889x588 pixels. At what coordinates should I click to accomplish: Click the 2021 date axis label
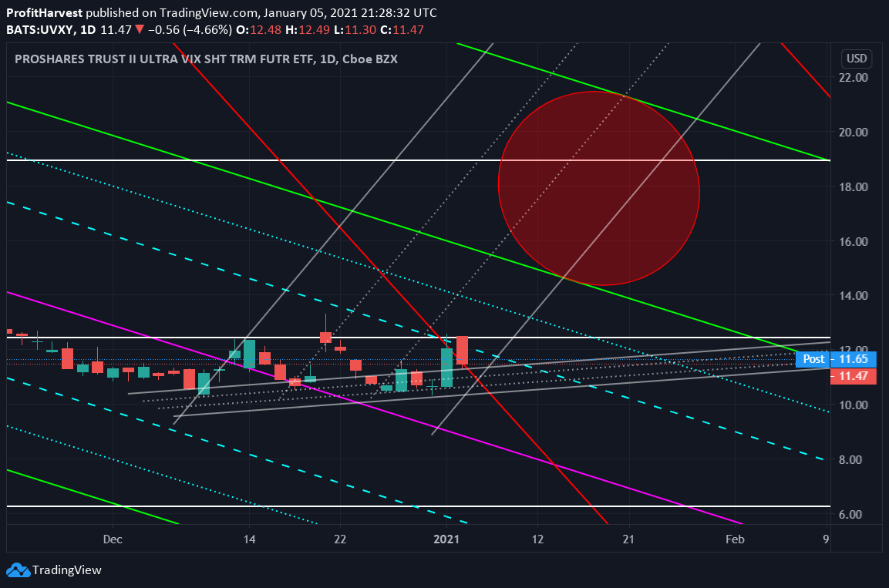tap(446, 539)
